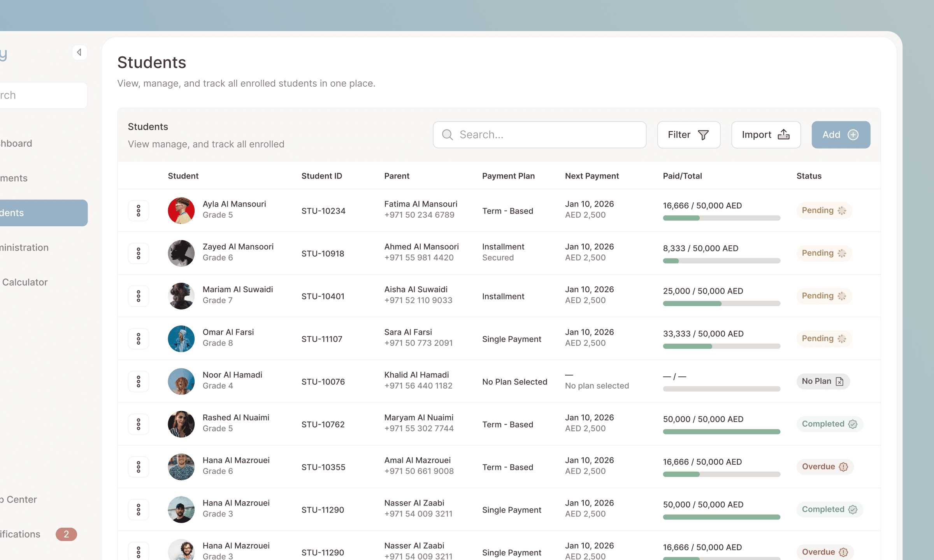Click the students Search field

539,135
